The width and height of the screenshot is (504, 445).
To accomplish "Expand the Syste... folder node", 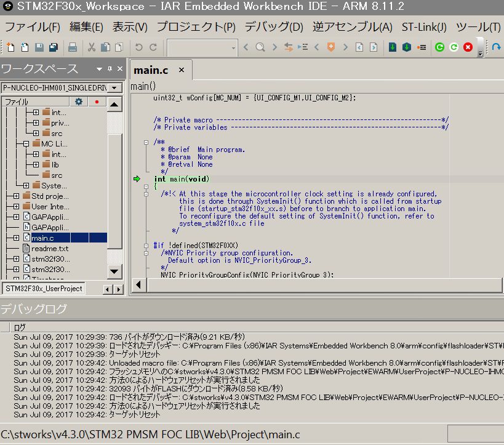I will tap(26, 185).
